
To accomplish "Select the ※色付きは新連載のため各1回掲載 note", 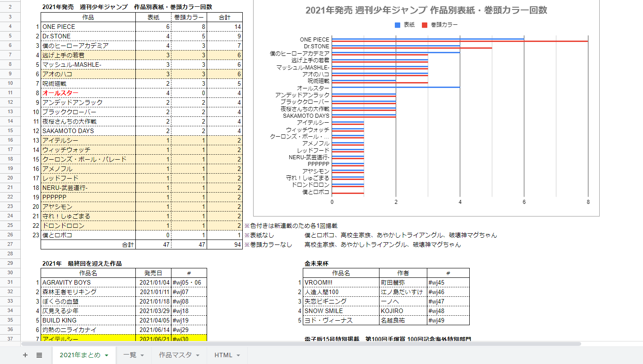I will (x=291, y=226).
